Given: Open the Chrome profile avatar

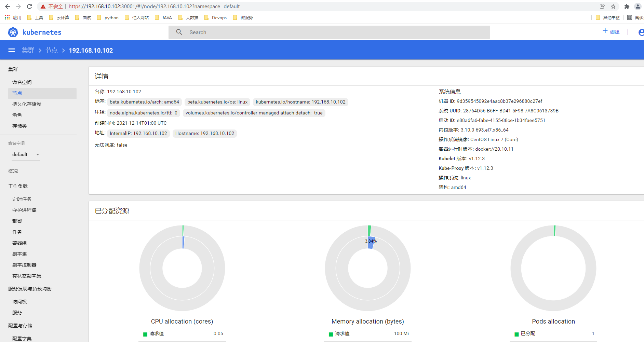Looking at the screenshot, I should (x=638, y=6).
